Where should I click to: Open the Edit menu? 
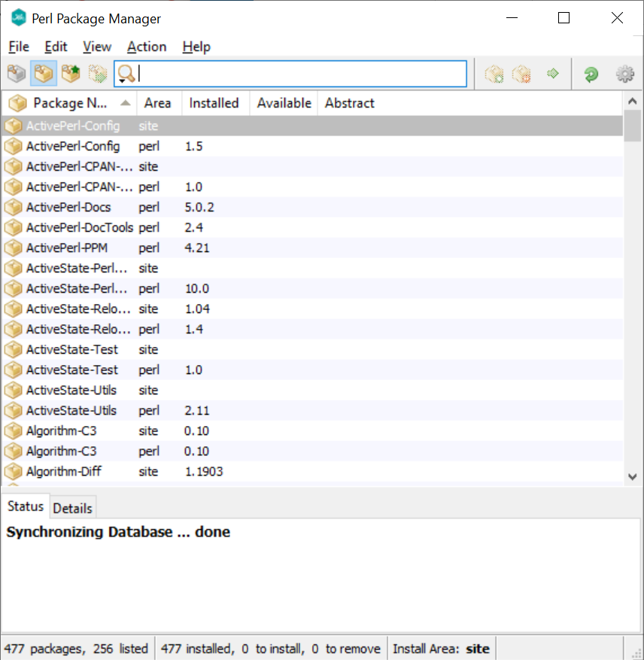click(x=56, y=47)
